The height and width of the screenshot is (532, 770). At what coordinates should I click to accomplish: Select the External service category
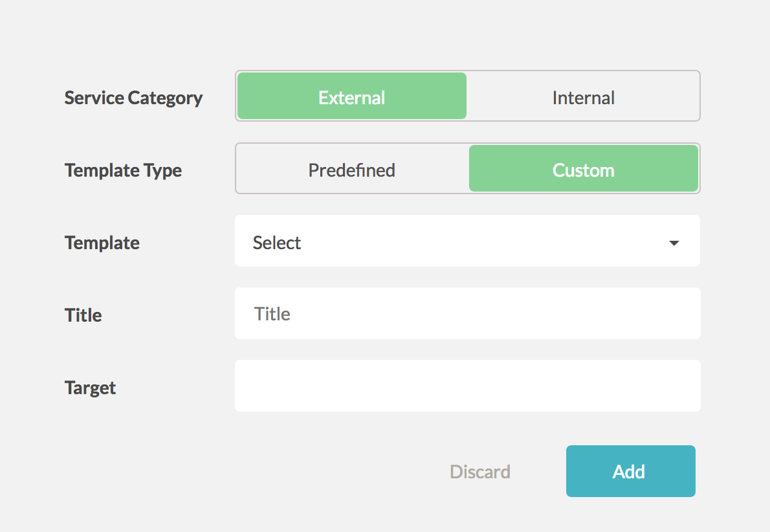pyautogui.click(x=351, y=97)
